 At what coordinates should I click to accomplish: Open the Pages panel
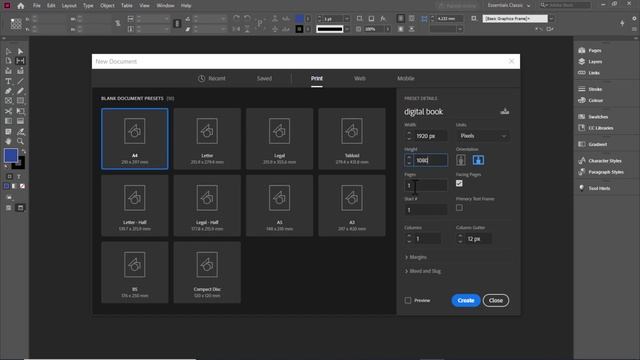tap(591, 51)
